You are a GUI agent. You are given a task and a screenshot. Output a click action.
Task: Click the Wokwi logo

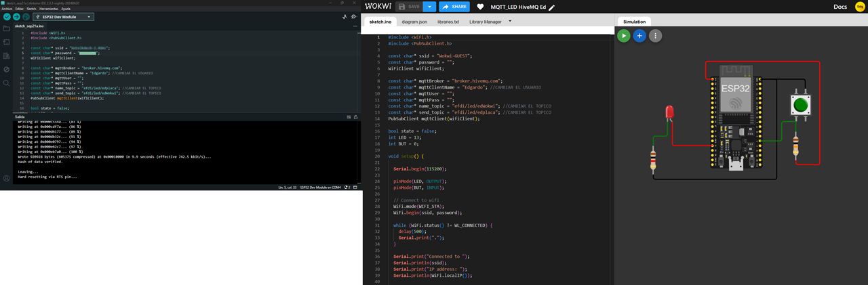(x=377, y=6)
